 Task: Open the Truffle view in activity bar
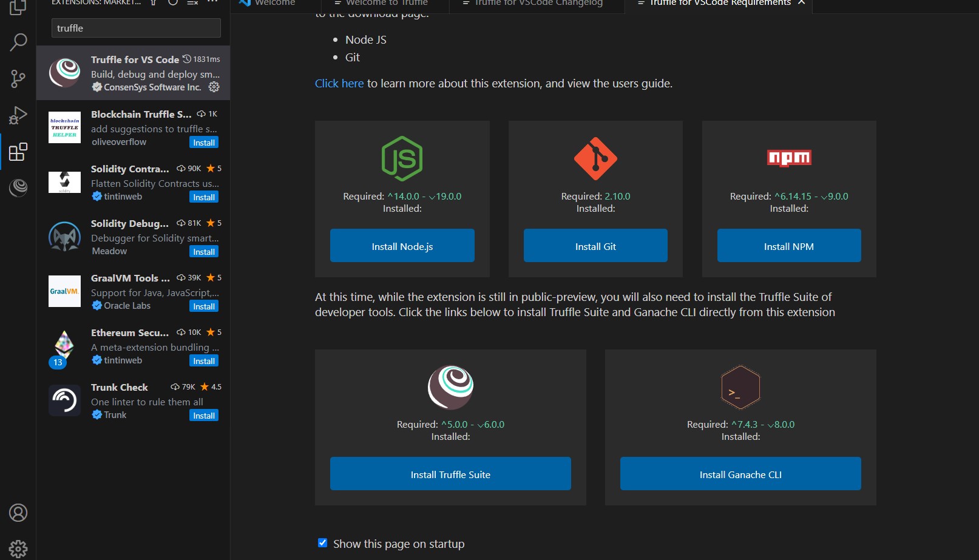[x=18, y=188]
